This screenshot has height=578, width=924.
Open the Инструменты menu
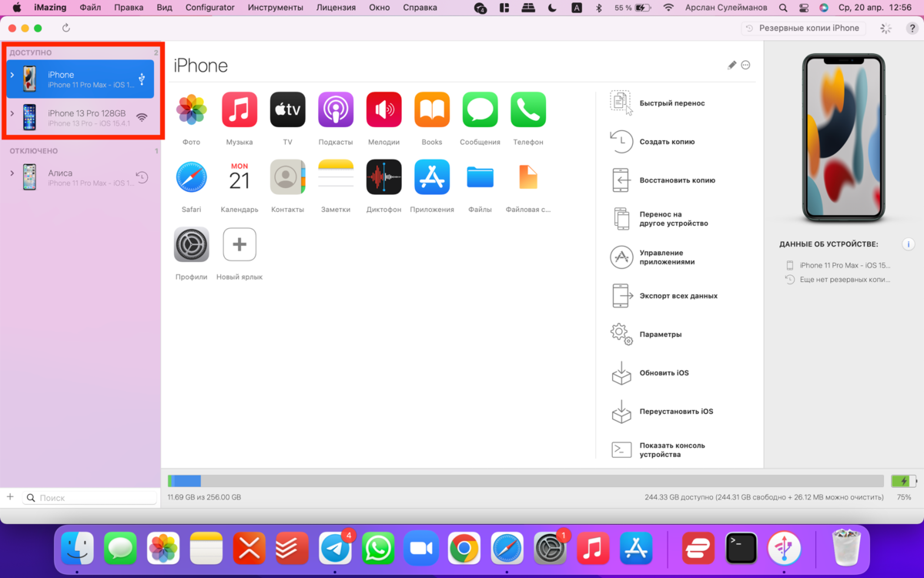[x=275, y=8]
